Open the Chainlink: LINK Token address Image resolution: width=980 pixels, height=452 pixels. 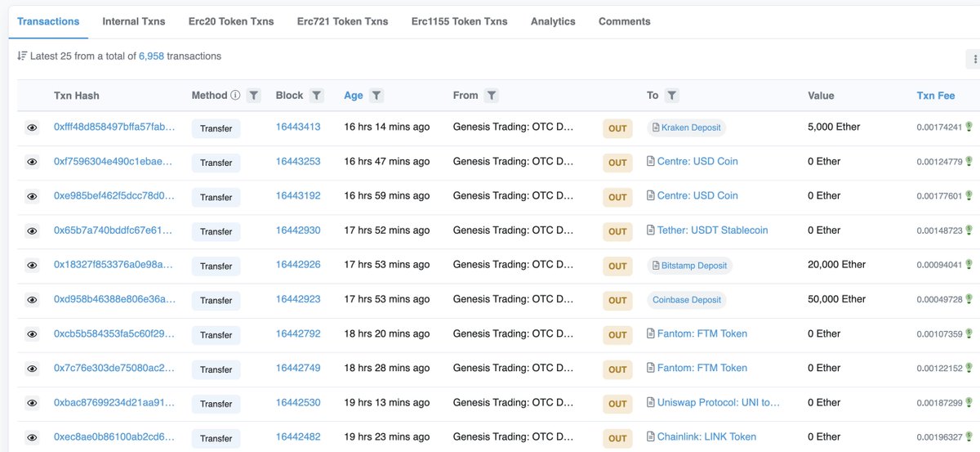coord(706,436)
